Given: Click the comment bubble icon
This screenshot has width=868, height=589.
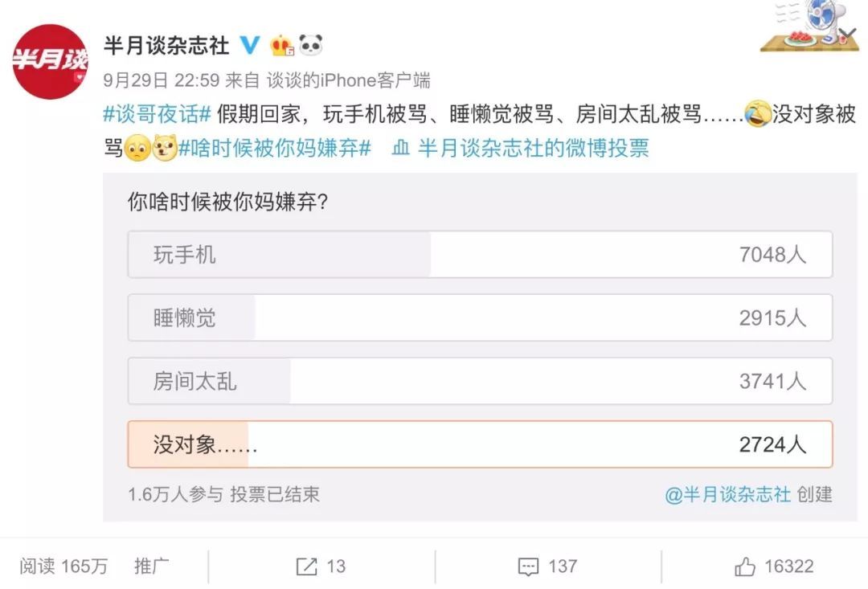Looking at the screenshot, I should coord(529,567).
